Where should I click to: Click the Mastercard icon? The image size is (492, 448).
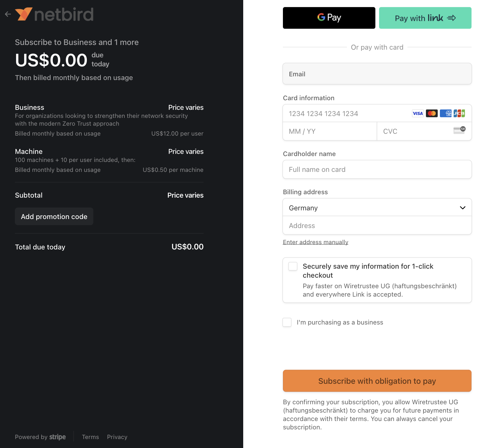click(432, 113)
